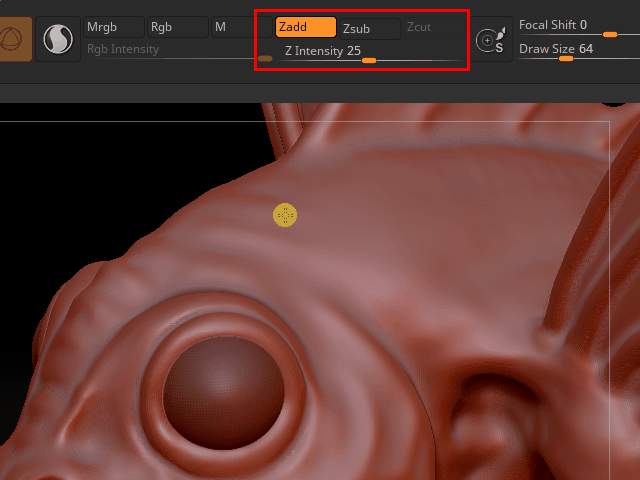640x480 pixels.
Task: Click small orange indicator beside Rgb Intensity
Action: point(265,59)
